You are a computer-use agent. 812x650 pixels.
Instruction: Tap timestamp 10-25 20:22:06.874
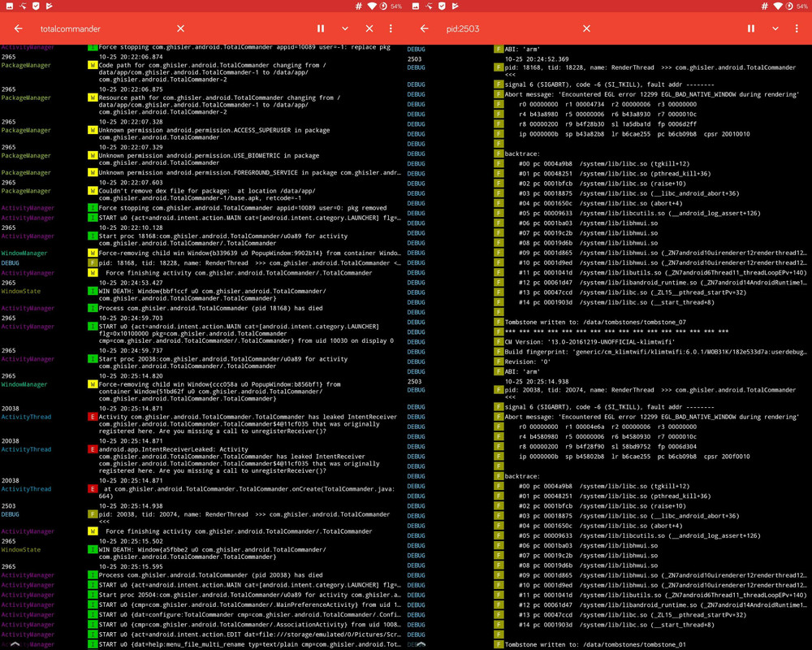131,57
